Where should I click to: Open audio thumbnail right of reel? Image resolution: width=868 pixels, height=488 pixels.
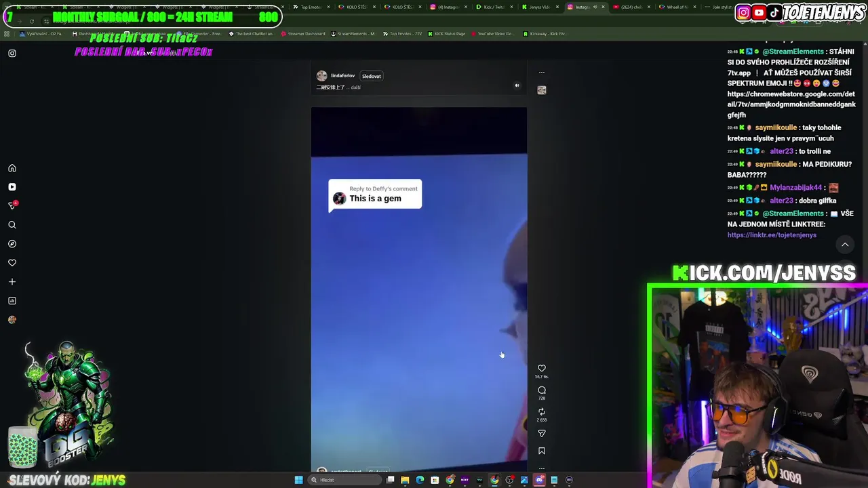(542, 90)
